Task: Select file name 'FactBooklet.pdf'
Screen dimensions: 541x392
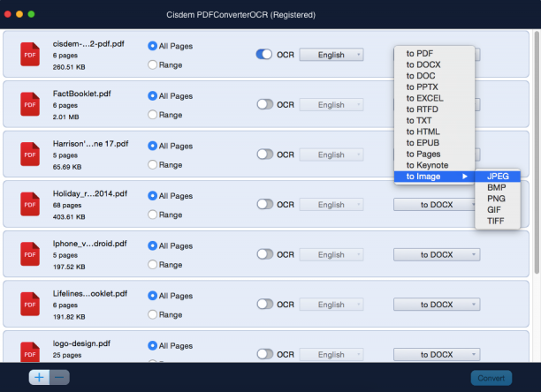Action: [82, 94]
